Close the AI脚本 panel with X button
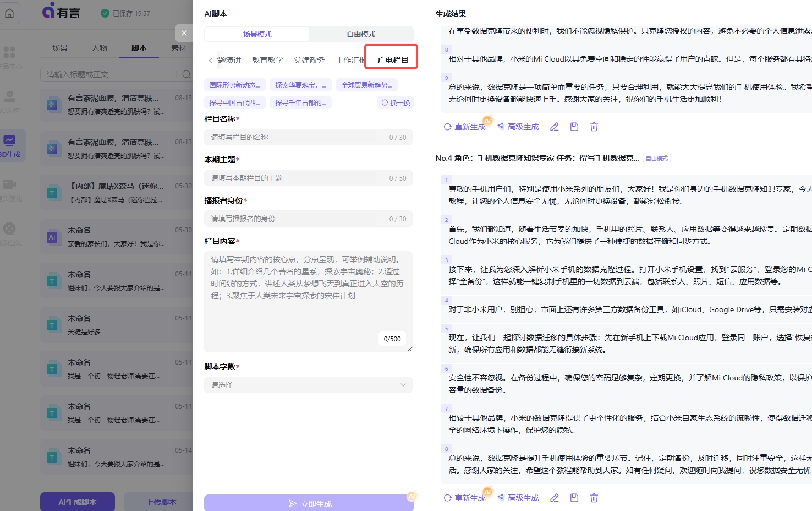The image size is (812, 511). 184,33
